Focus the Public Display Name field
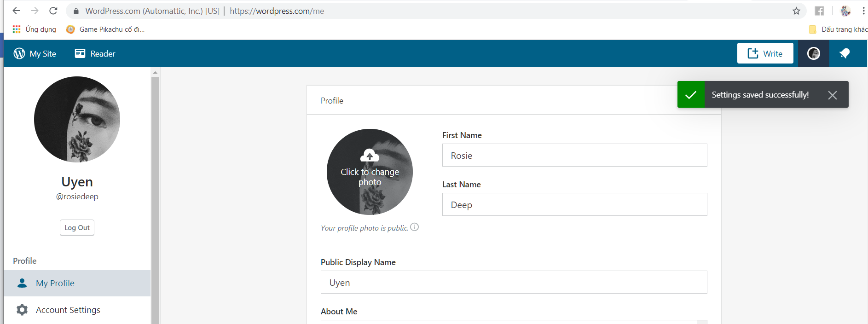868x324 pixels. [x=514, y=283]
